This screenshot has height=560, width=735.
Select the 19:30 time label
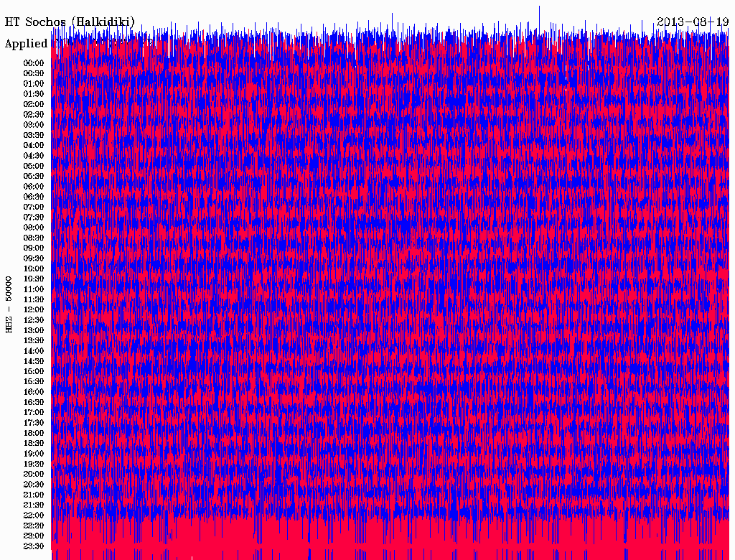pyautogui.click(x=33, y=465)
